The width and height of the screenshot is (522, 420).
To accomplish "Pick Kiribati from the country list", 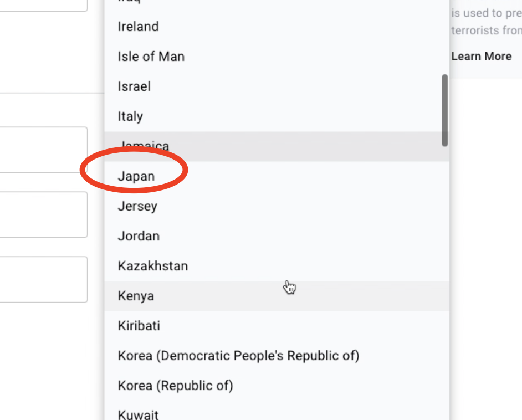I will pos(139,326).
